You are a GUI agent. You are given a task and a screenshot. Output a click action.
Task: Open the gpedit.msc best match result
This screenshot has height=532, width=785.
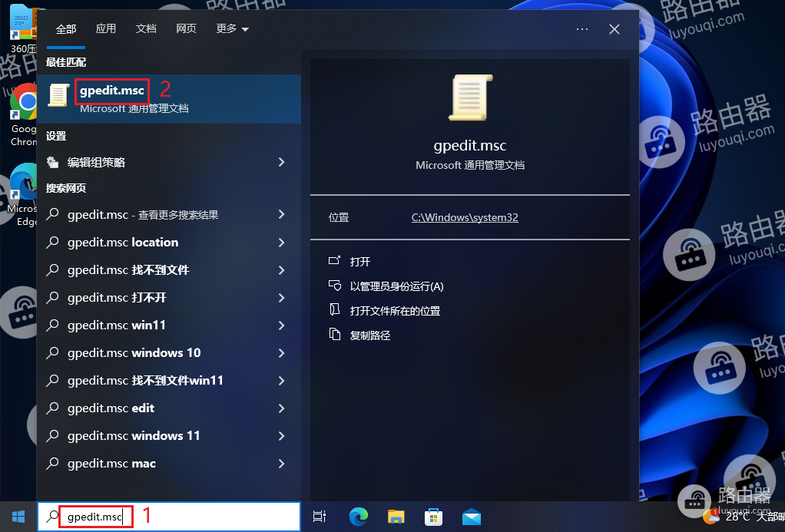(x=169, y=98)
